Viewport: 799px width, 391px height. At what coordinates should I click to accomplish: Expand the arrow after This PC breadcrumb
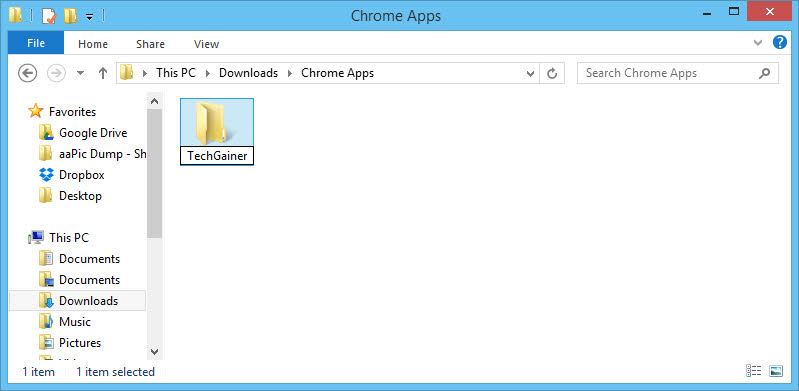tap(207, 73)
